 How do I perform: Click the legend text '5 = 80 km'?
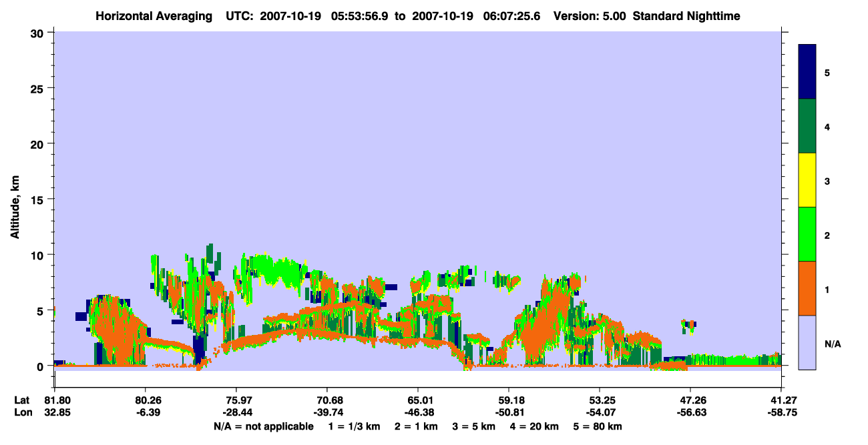click(x=597, y=426)
